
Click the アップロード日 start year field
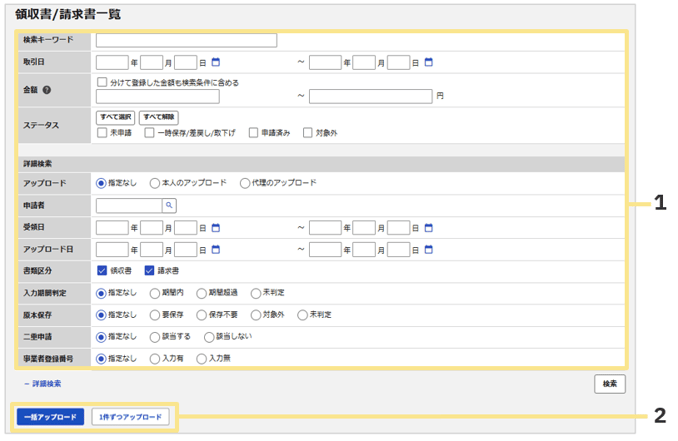112,249
